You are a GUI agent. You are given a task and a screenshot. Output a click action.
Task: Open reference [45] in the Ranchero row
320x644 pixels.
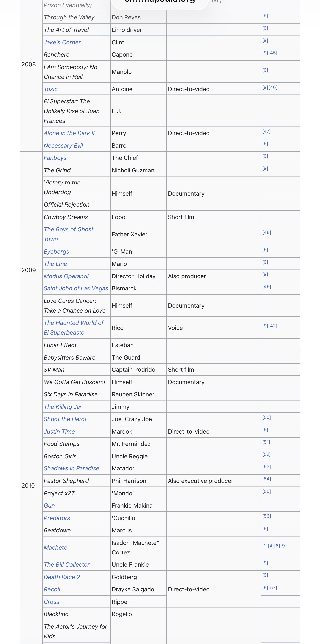coord(273,53)
